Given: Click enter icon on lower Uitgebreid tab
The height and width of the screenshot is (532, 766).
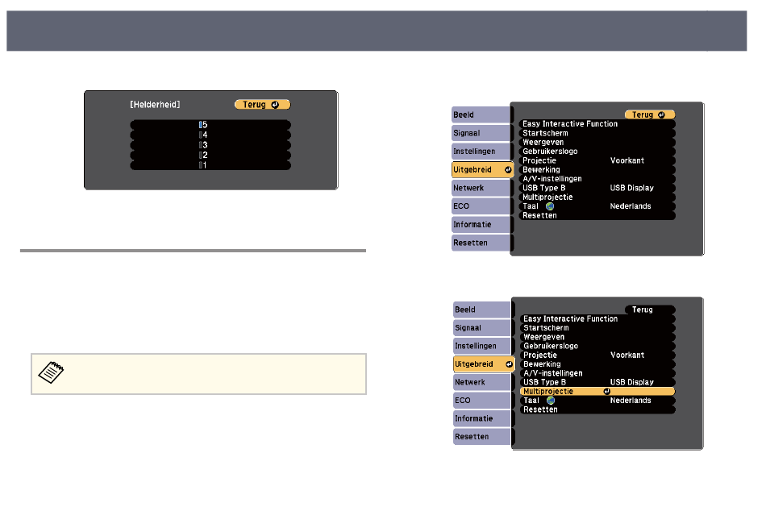Looking at the screenshot, I should [509, 364].
